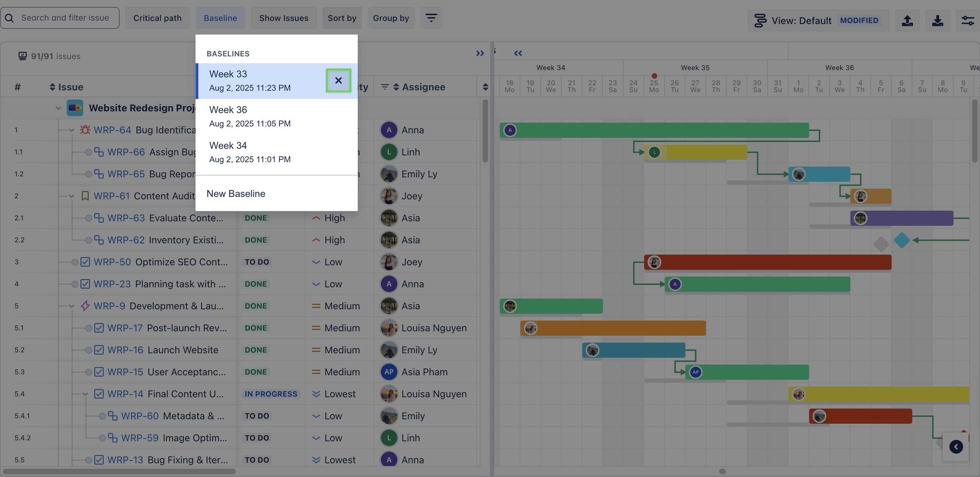The image size is (980, 477).
Task: Collapse issue table with double right arrows
Action: (480, 53)
